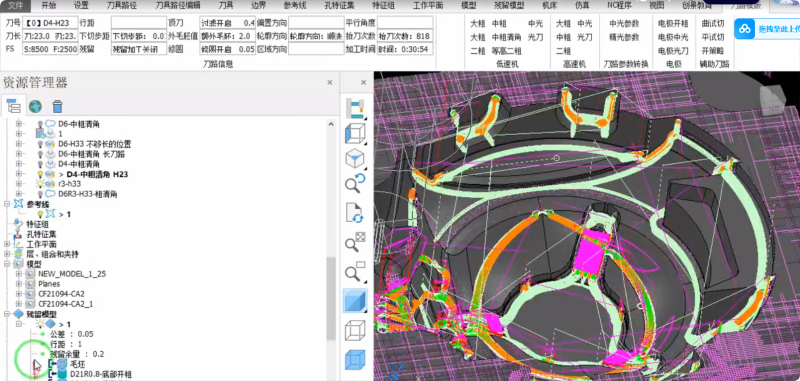
Task: Click the 残留模型 stock model diamond icon
Action: pos(18,314)
